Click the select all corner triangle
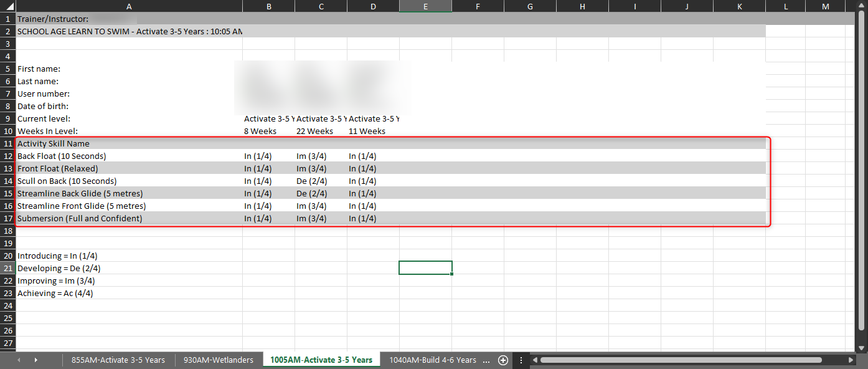This screenshot has height=369, width=868. (x=7, y=6)
